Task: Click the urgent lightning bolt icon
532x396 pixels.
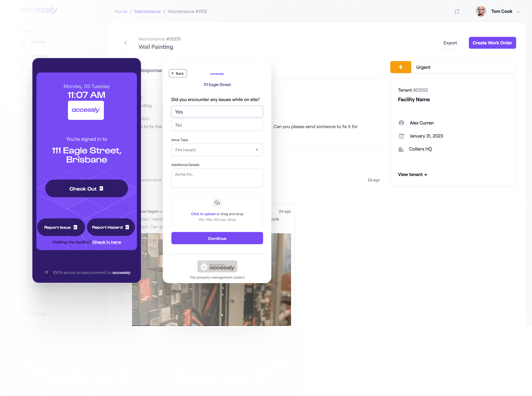Action: (x=400, y=67)
